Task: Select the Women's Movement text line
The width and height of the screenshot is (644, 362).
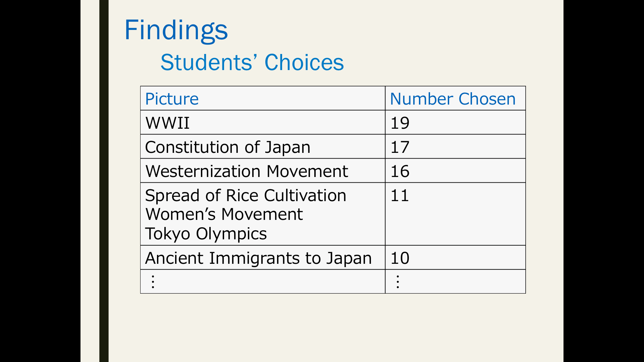Action: pyautogui.click(x=224, y=215)
